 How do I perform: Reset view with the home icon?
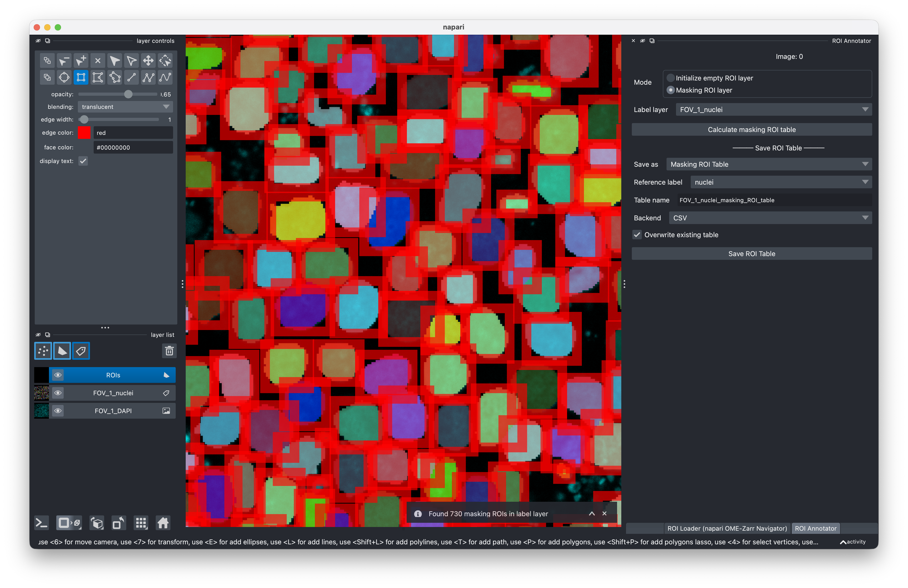[x=163, y=523]
